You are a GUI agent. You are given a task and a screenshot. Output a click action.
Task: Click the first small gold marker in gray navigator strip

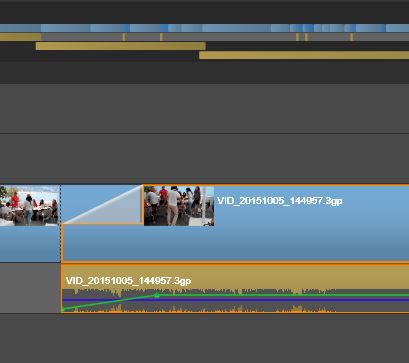coord(124,37)
